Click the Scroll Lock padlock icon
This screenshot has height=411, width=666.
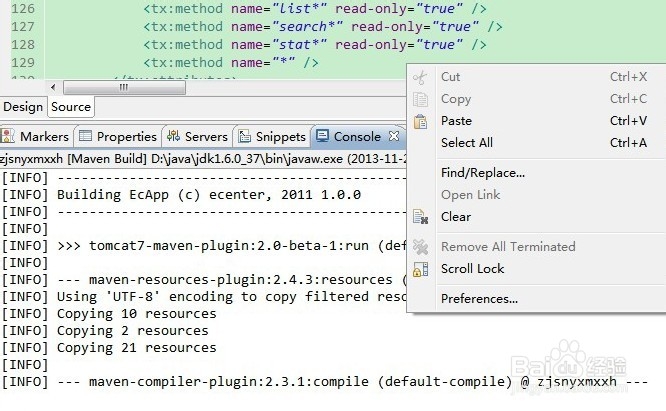(x=420, y=269)
